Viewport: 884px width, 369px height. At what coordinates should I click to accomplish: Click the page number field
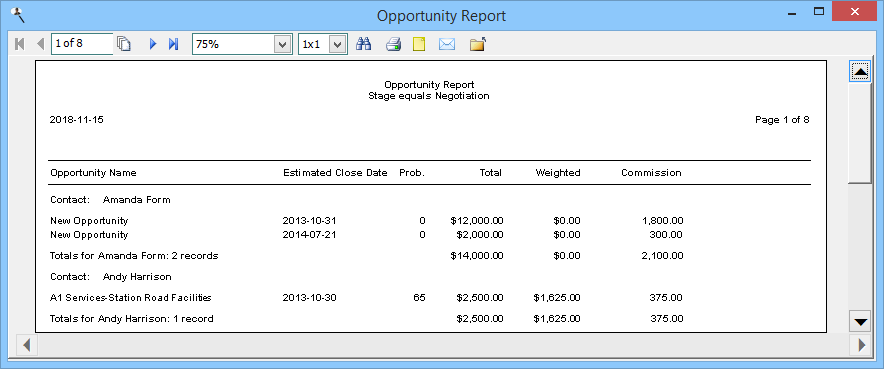pyautogui.click(x=82, y=43)
